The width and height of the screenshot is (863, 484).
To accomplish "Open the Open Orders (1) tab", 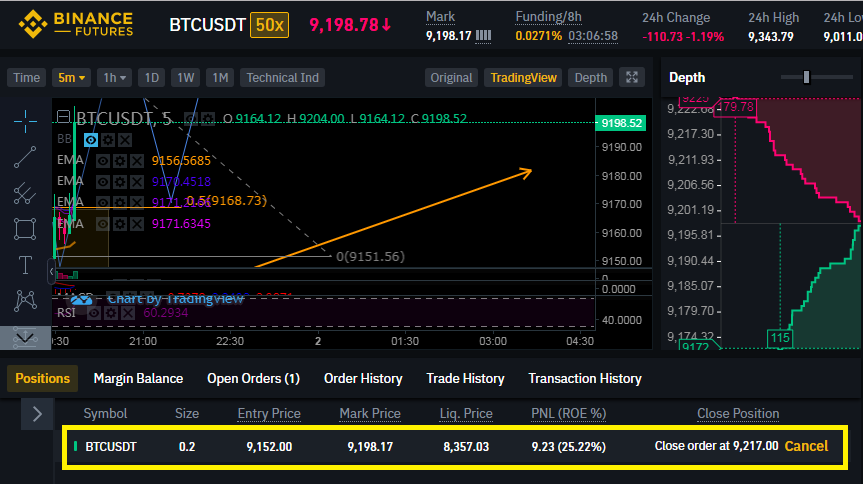I will point(253,379).
